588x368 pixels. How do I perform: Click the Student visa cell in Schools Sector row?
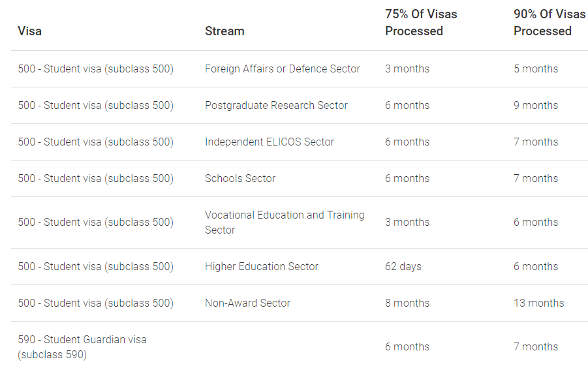96,178
